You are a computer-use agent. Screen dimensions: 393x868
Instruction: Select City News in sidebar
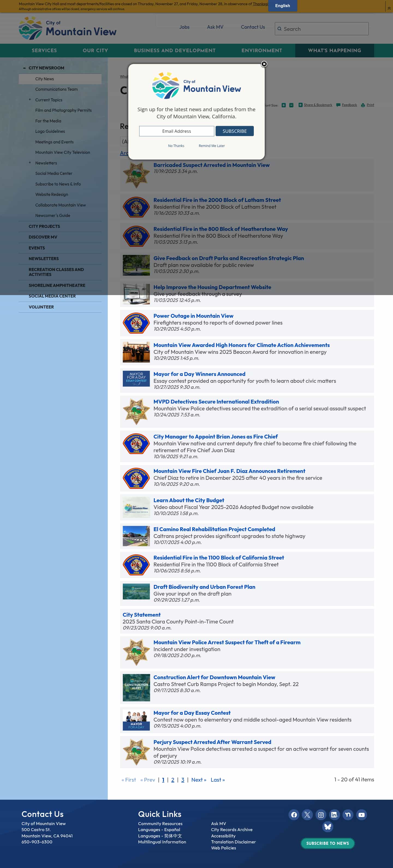[60, 79]
